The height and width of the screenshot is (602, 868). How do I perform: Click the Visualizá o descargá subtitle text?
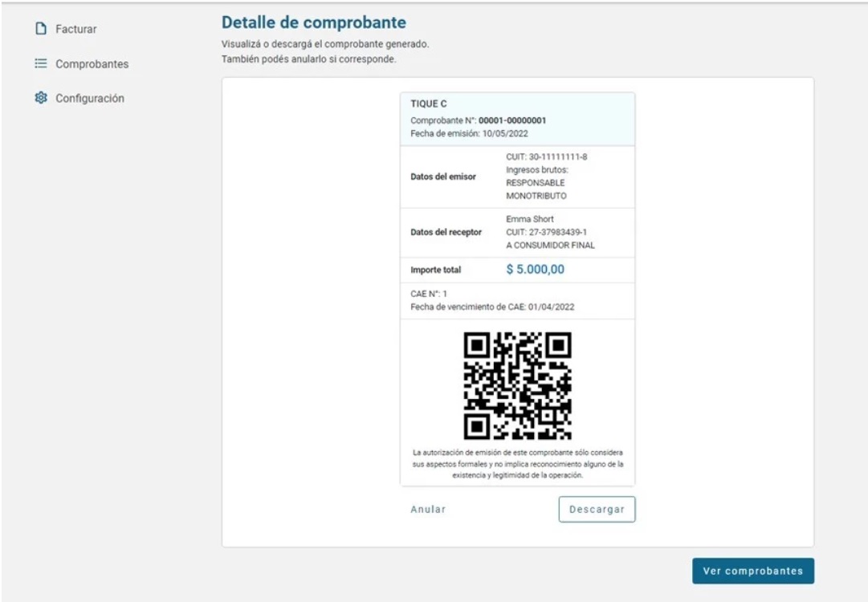[x=325, y=43]
